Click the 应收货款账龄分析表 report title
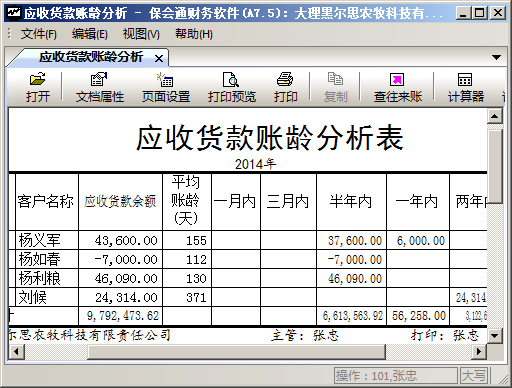The image size is (512, 388). (x=270, y=138)
